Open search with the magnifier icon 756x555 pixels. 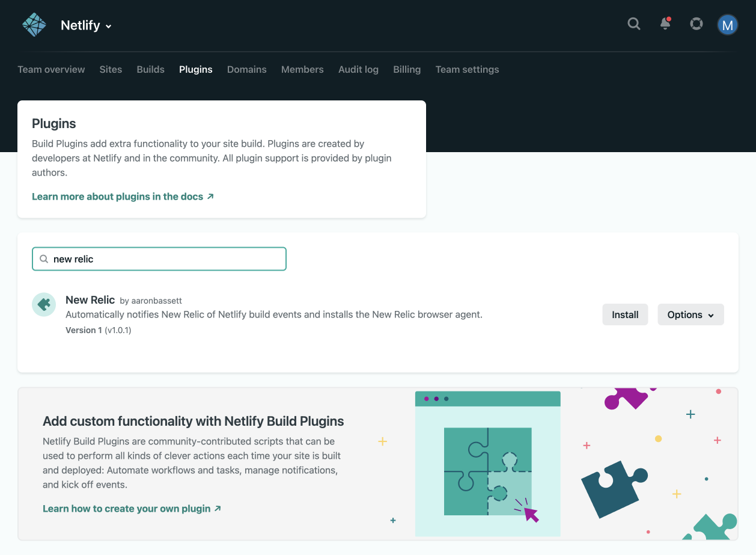[634, 24]
